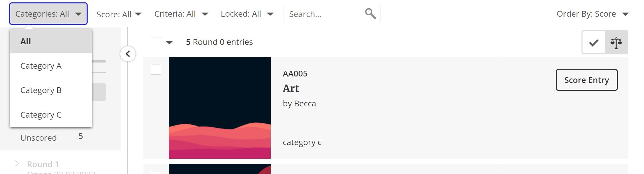644x174 pixels.
Task: Check the AA005 Art entry checkbox
Action: [x=156, y=70]
